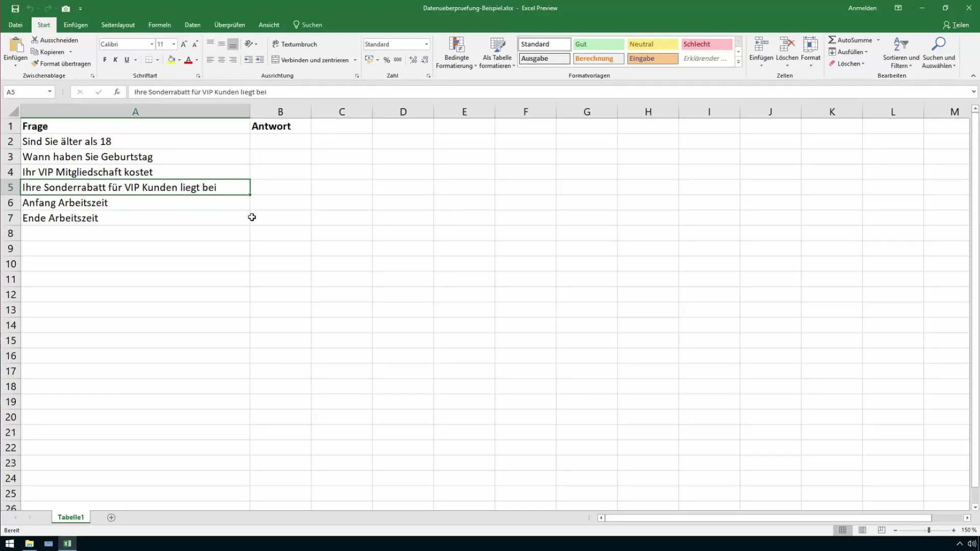This screenshot has width=980, height=551.
Task: Click the zoom in plus button
Action: (x=953, y=531)
